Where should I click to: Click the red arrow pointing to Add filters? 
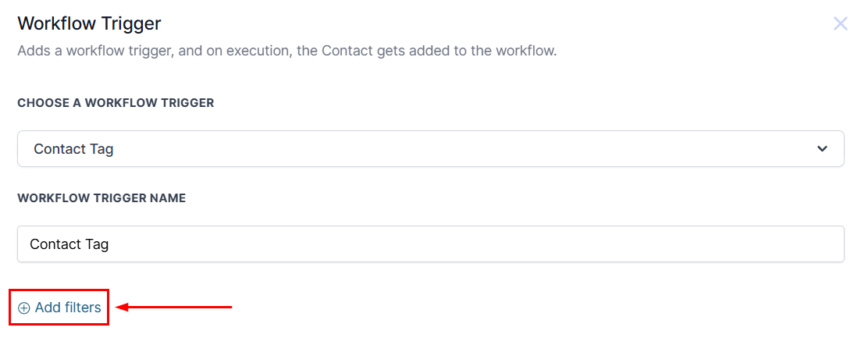(173, 307)
